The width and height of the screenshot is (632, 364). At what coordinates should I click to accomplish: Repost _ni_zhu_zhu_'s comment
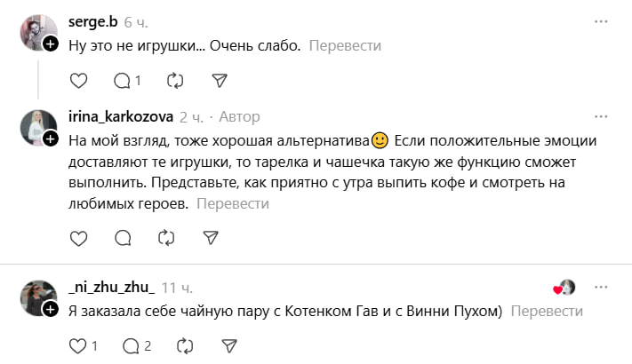[184, 344]
